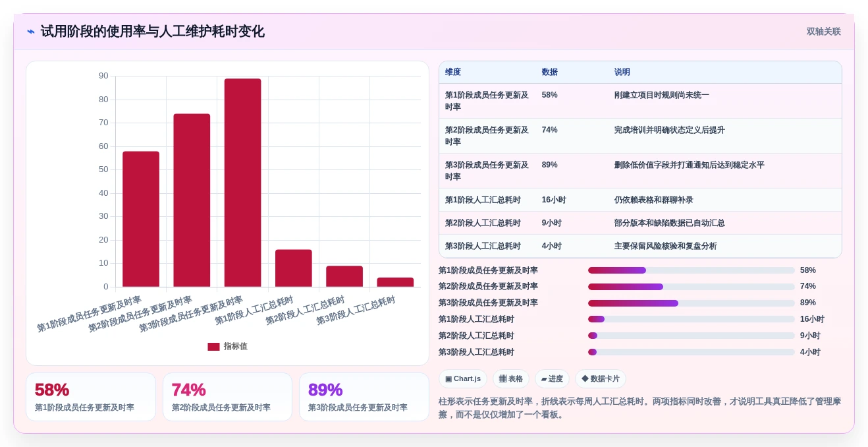Select the Chart.js tag chip
This screenshot has height=447, width=868.
(463, 379)
